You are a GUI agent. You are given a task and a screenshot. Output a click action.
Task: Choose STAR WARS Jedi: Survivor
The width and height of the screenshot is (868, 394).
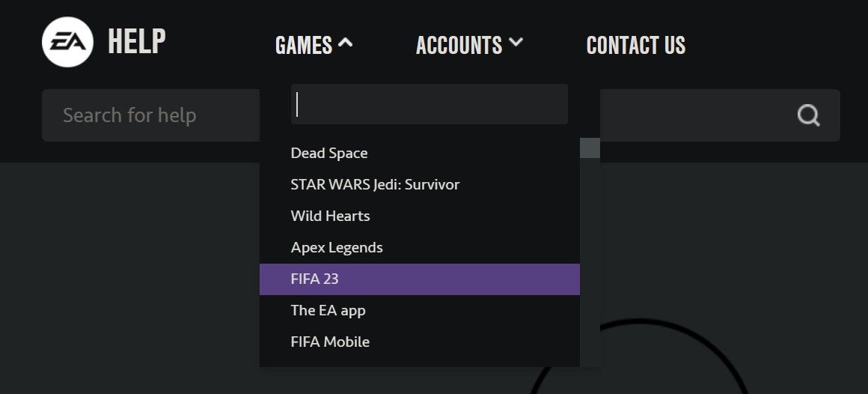(x=375, y=184)
